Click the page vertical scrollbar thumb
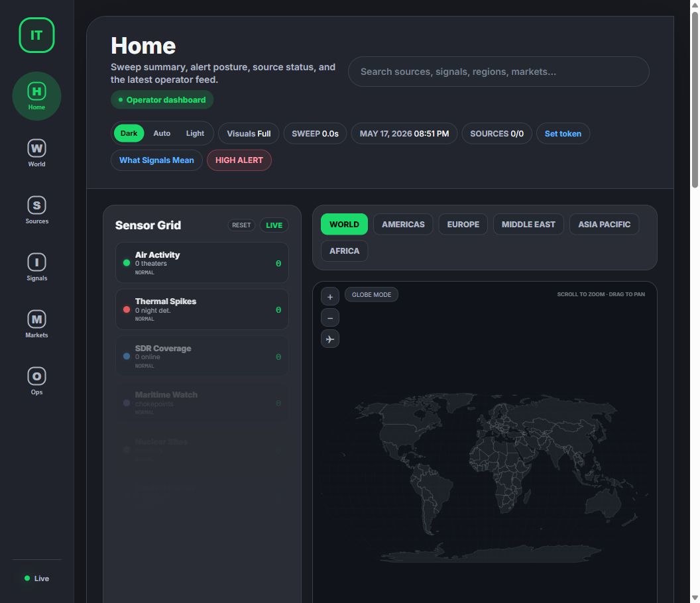This screenshot has width=700, height=603. pos(695,99)
